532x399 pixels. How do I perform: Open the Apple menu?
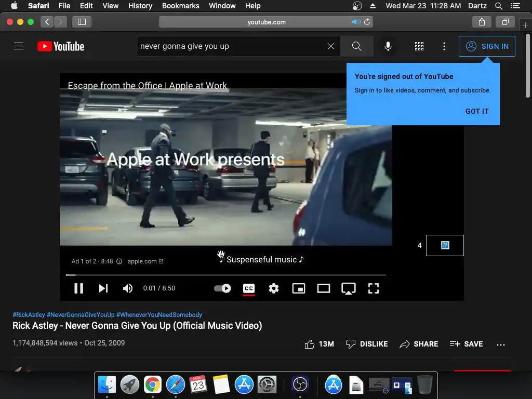(x=14, y=6)
